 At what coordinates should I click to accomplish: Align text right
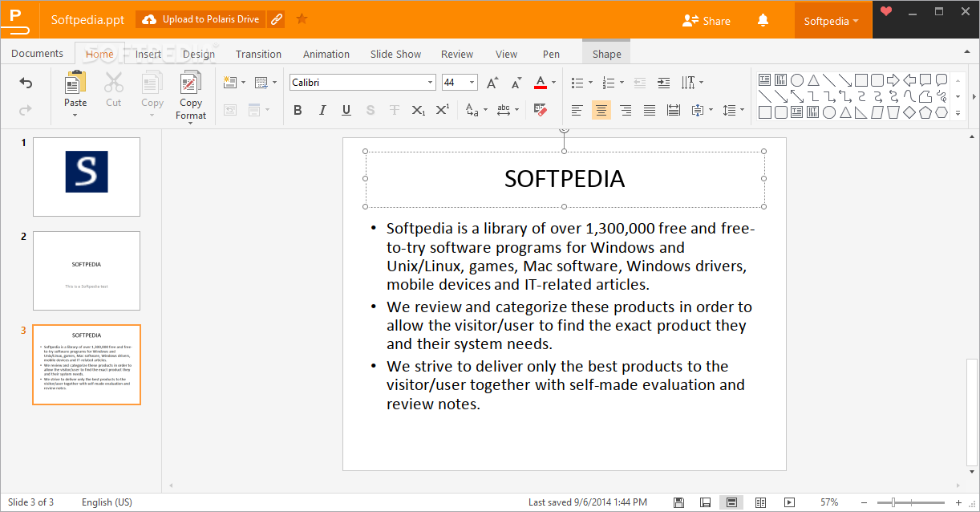click(625, 110)
